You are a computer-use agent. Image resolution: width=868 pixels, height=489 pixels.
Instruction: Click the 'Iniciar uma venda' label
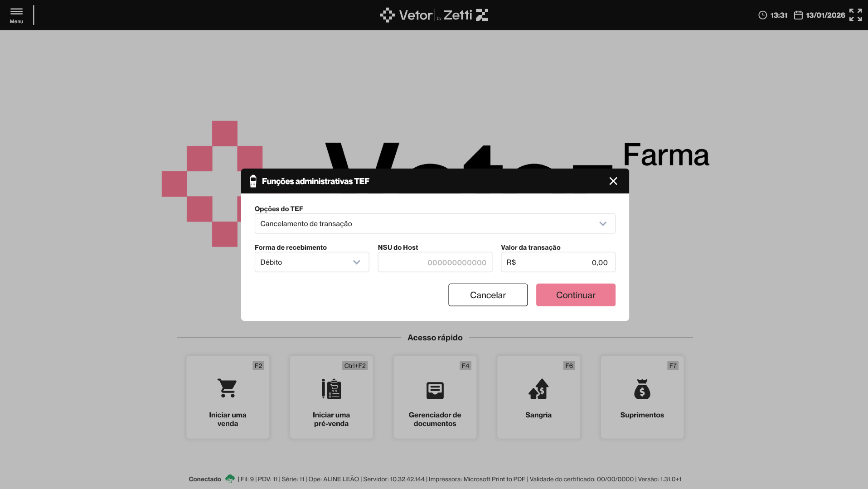pos(228,419)
